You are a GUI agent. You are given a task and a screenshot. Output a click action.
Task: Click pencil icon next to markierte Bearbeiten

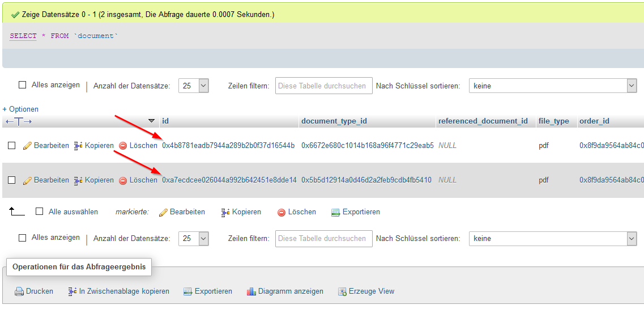click(163, 212)
